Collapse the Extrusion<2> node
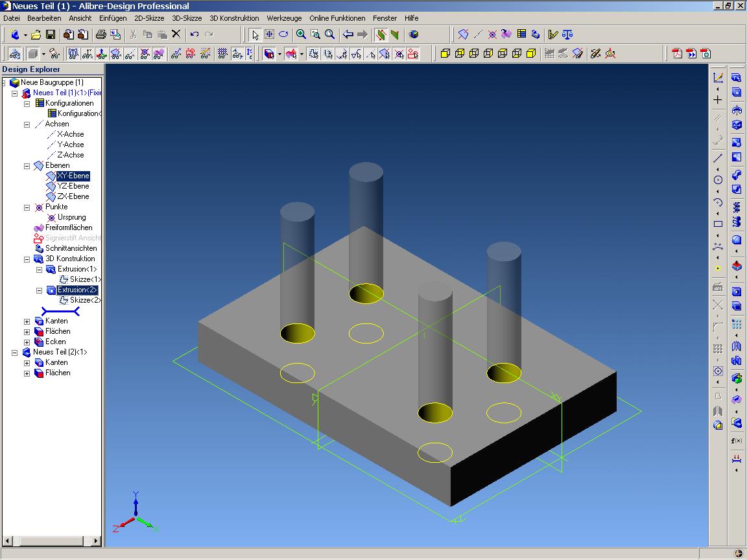Screen dimensions: 747x560 40,290
